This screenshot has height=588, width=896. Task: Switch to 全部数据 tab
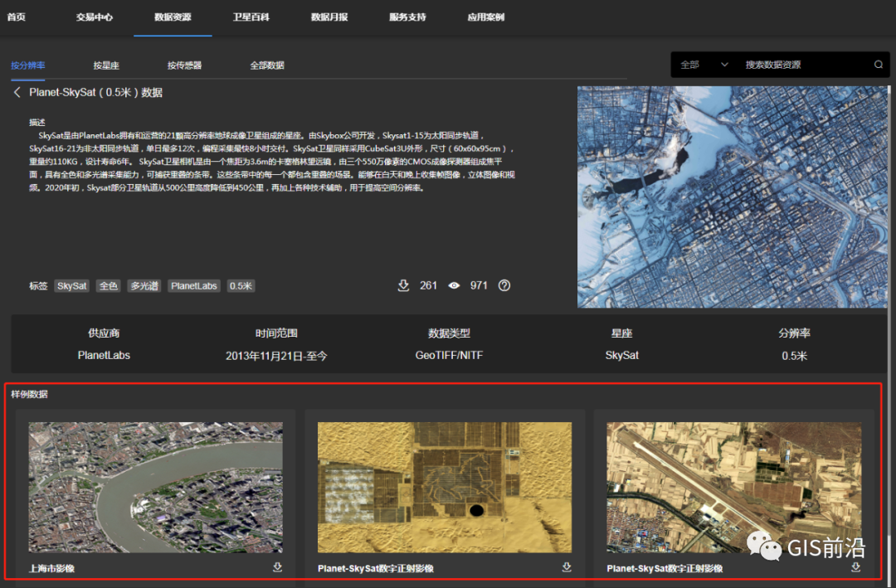267,66
